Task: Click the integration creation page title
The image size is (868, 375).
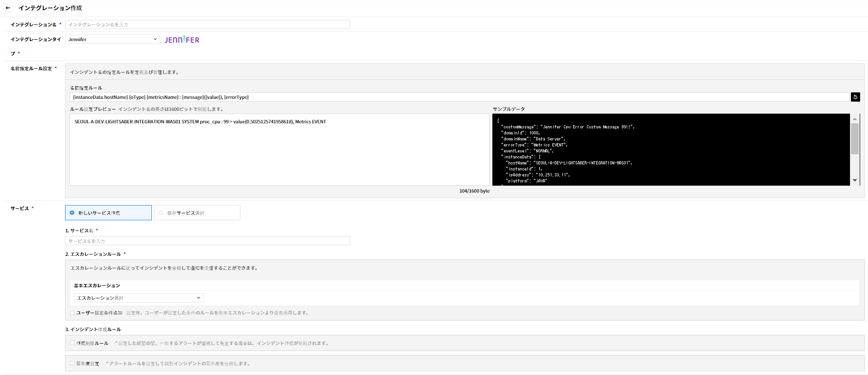Action: click(x=50, y=8)
